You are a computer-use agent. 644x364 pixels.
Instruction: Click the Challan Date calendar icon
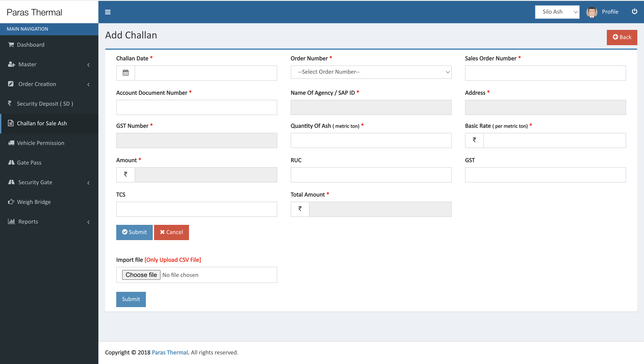pos(126,73)
